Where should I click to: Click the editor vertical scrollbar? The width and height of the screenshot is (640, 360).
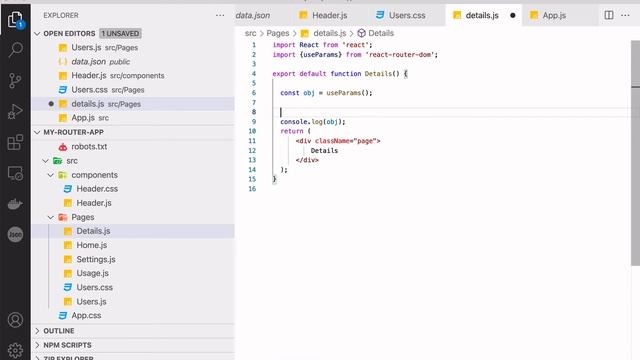pos(635,153)
